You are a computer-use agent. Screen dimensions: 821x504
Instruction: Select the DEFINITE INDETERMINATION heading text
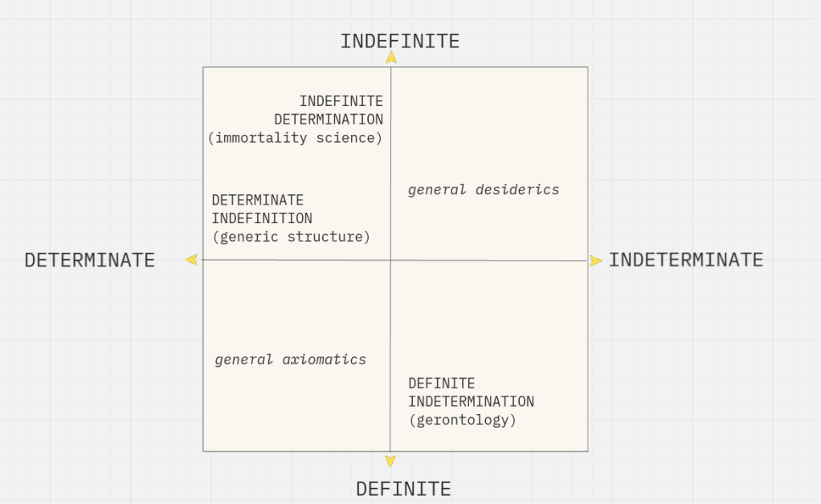pos(471,392)
